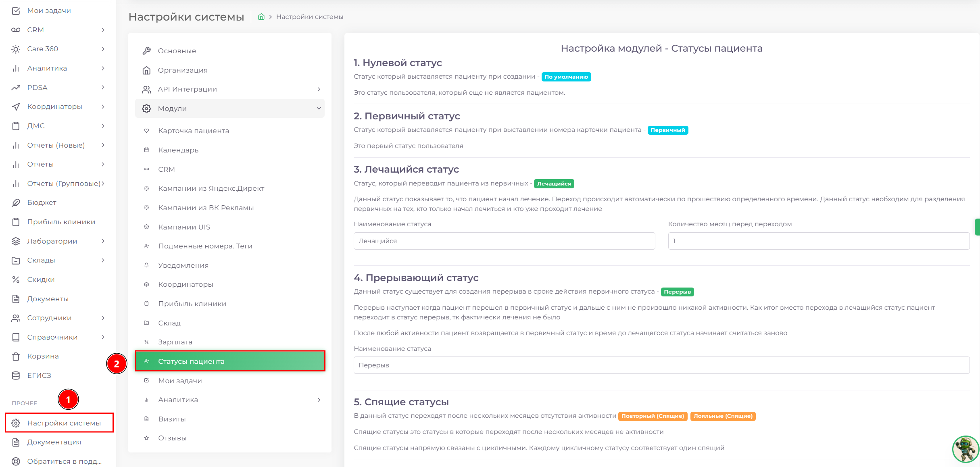Open Уведомления module settings

(x=230, y=265)
